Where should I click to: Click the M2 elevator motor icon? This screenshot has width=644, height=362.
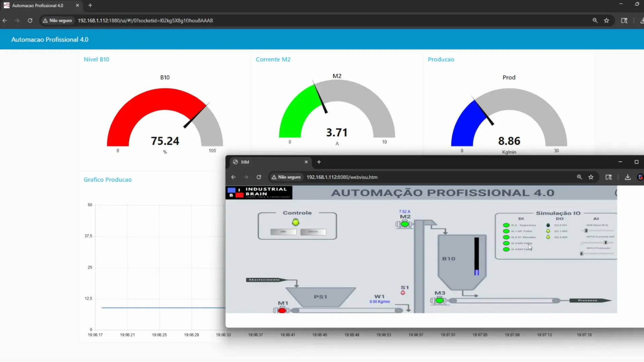click(405, 224)
